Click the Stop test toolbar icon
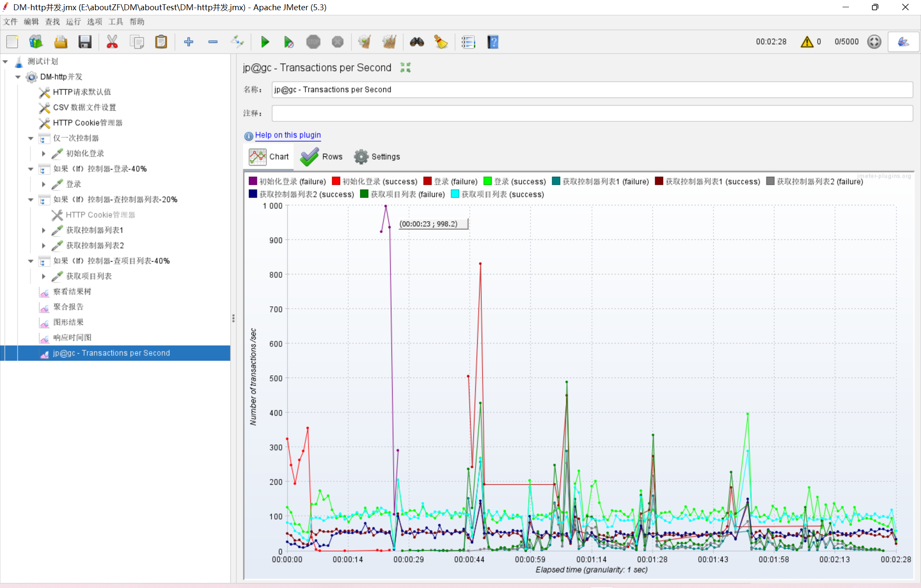 (x=313, y=42)
